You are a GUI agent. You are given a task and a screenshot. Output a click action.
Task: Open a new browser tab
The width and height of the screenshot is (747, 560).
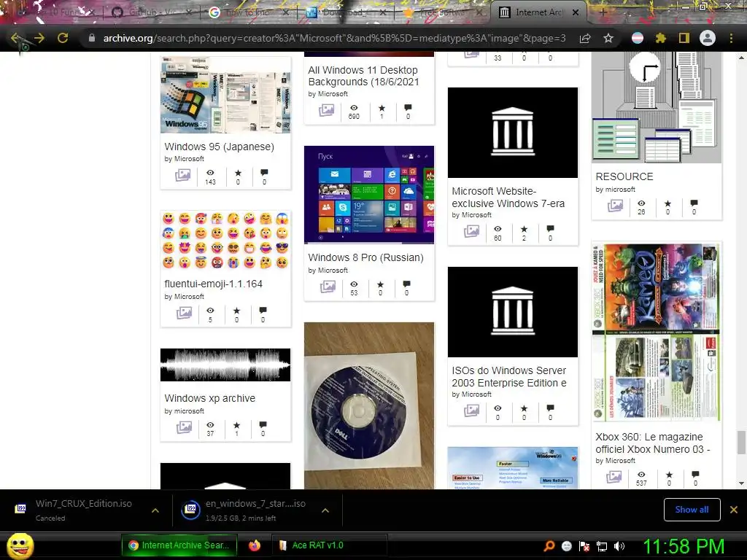pyautogui.click(x=602, y=12)
